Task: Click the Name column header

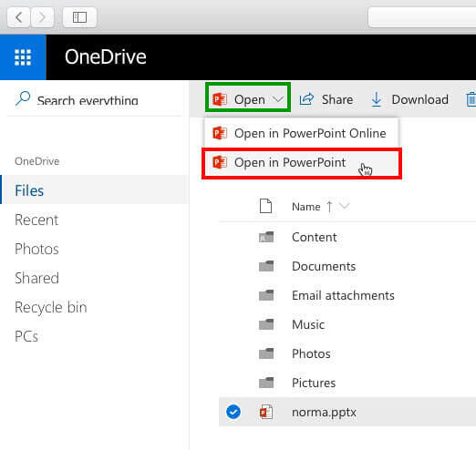Action: coord(306,207)
